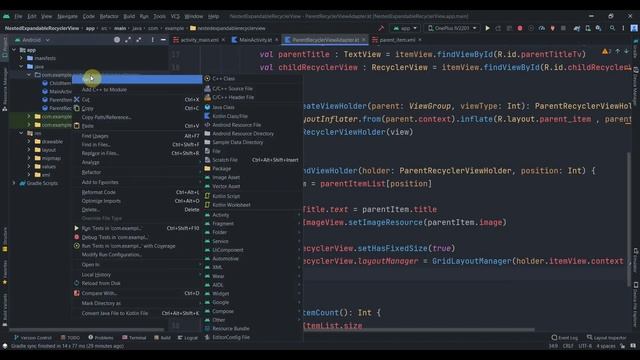Choose Activity in New submenu
The image size is (640, 360).
click(x=220, y=215)
